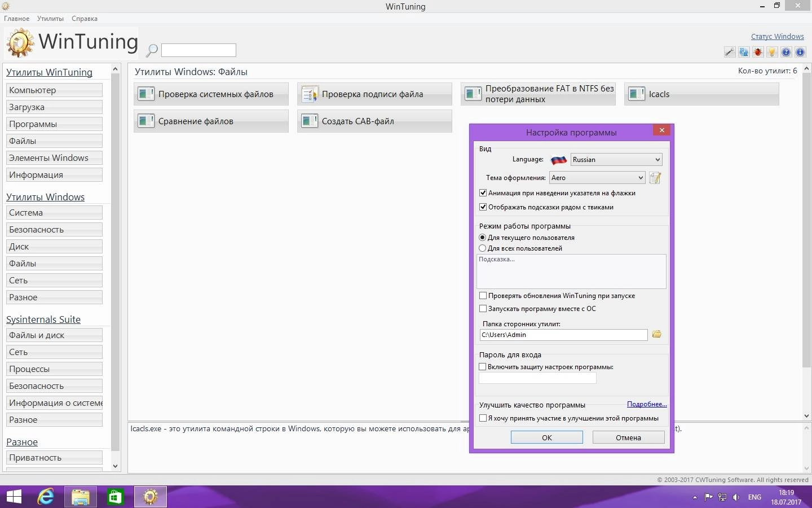Click the Action Center flag tray icon
This screenshot has height=508, width=812.
(708, 497)
